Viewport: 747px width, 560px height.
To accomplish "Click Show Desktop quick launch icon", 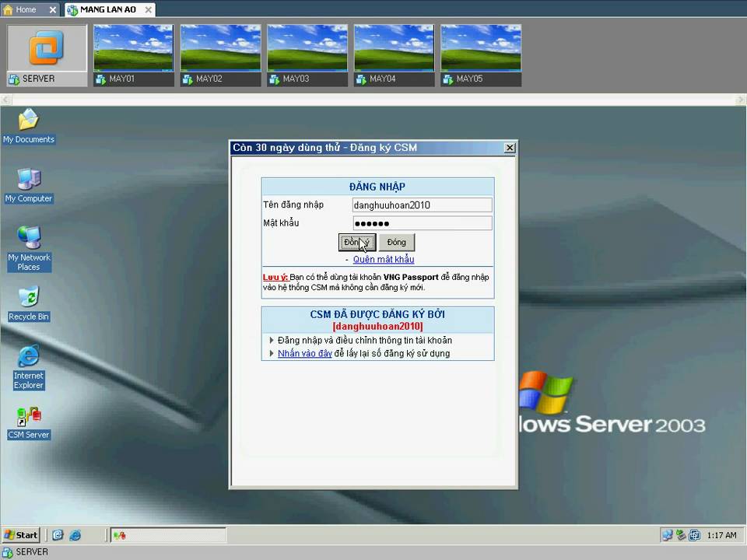I will point(58,535).
